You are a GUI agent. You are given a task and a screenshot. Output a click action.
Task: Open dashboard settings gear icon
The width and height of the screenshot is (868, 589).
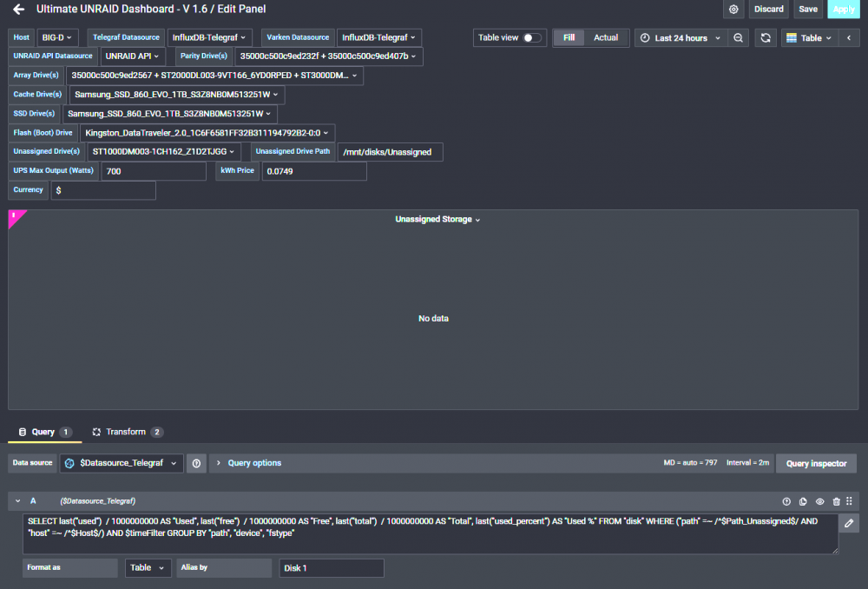733,10
